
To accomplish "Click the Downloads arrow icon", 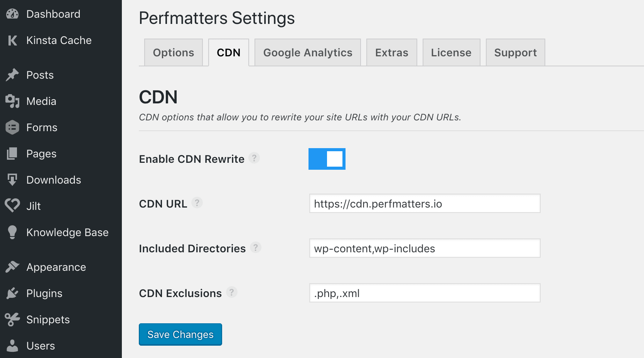I will click(13, 180).
